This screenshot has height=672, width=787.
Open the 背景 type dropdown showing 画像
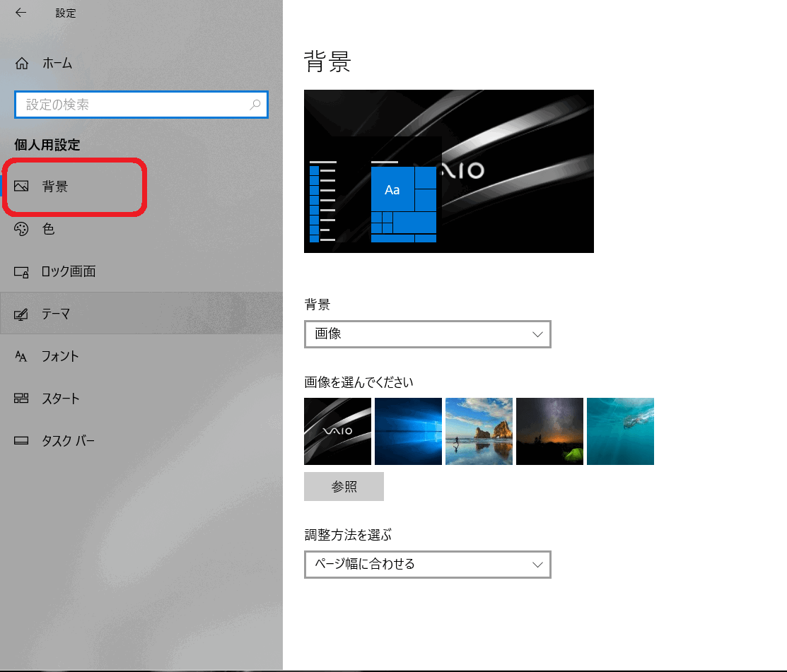click(428, 334)
